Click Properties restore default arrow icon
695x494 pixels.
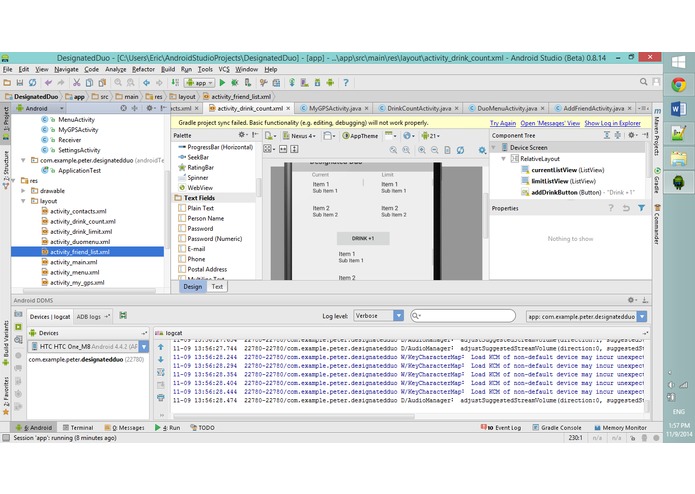[626, 208]
